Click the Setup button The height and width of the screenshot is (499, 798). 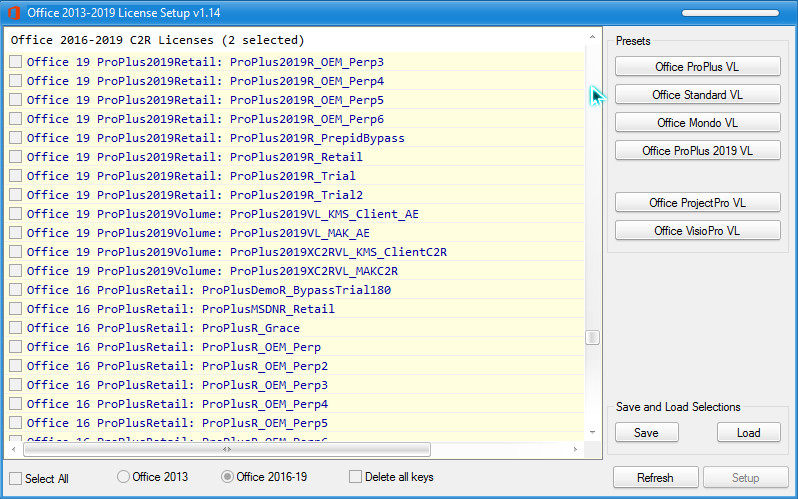(x=745, y=478)
